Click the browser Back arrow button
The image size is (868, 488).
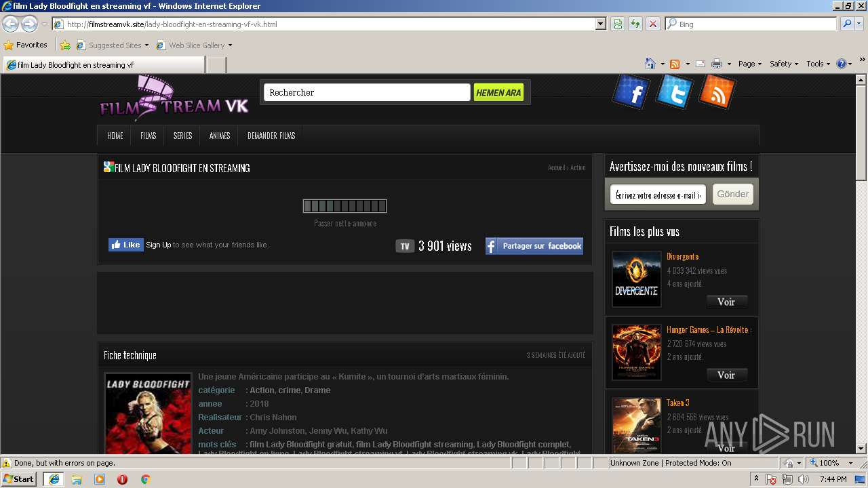coord(11,24)
